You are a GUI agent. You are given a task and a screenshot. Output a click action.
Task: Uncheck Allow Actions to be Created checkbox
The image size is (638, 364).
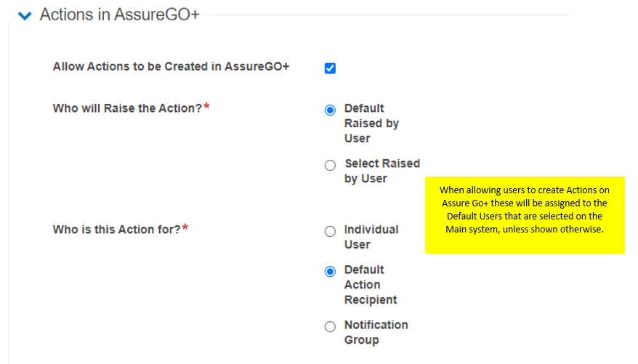(330, 68)
